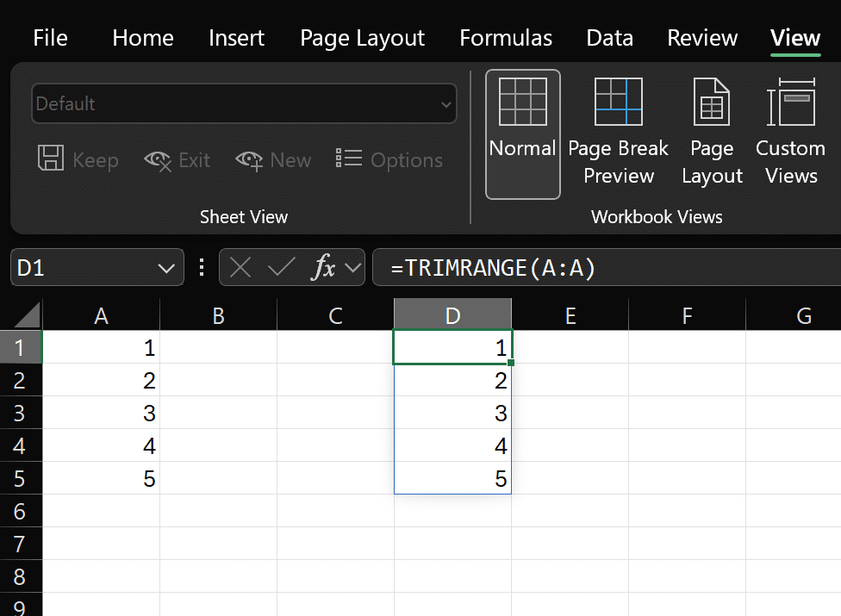Expand the Name Box dropdown arrow
Viewport: 841px width, 616px height.
pyautogui.click(x=166, y=269)
